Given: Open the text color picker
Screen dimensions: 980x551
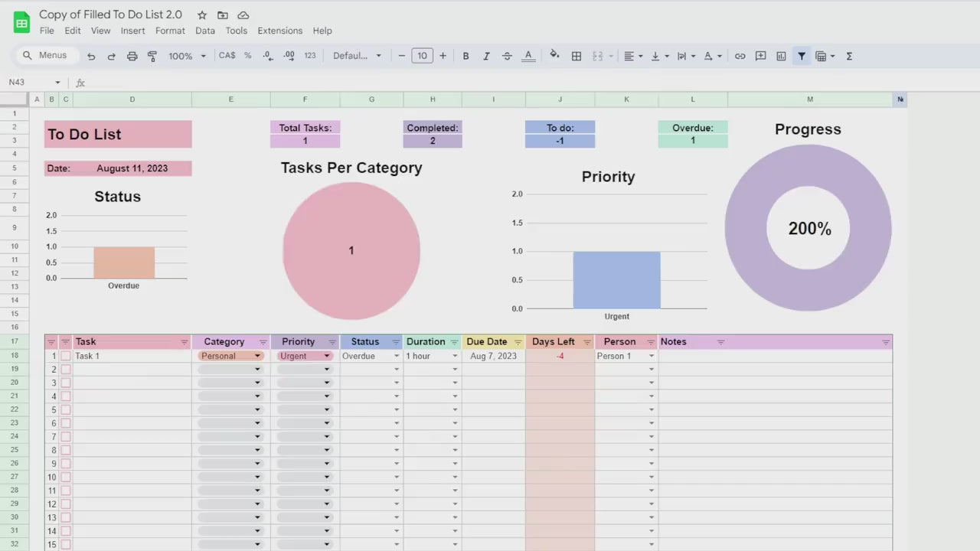Looking at the screenshot, I should [528, 56].
